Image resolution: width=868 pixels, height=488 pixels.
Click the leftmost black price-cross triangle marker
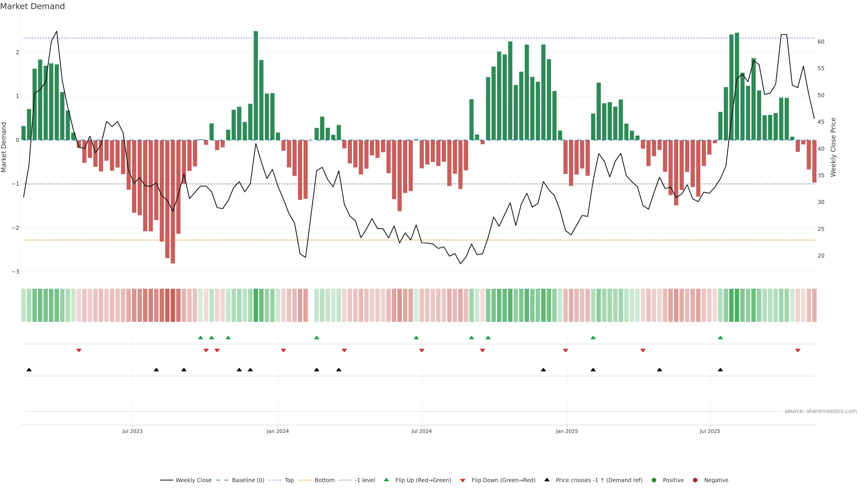(29, 370)
